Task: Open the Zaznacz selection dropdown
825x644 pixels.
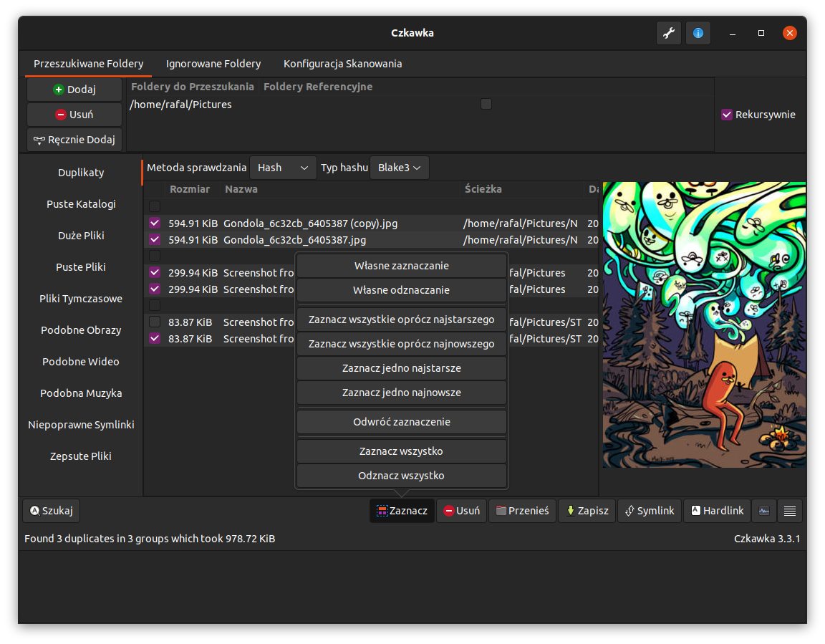Action: point(402,511)
